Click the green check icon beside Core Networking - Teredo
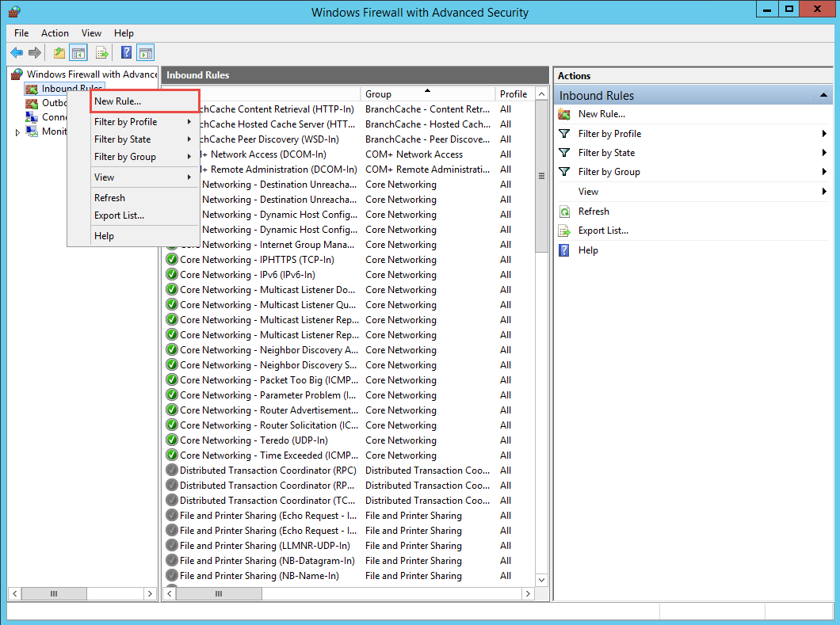Screen dimensions: 840x625 pyautogui.click(x=171, y=440)
